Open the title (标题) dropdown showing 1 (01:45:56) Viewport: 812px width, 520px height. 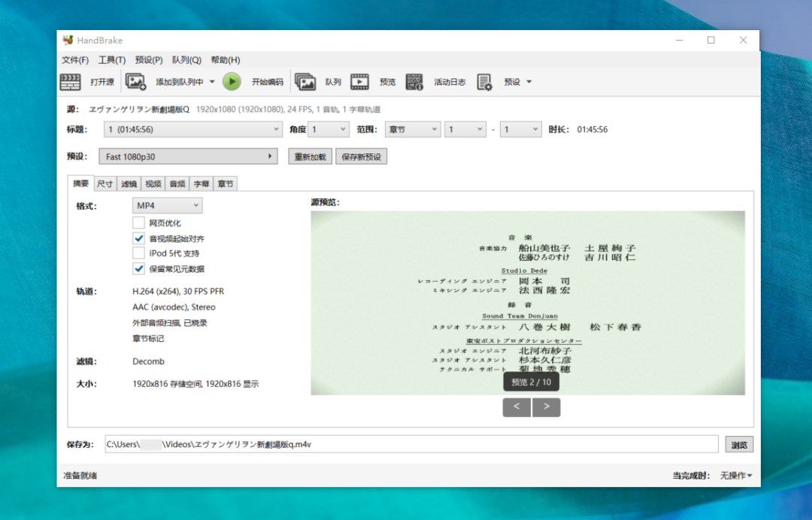pyautogui.click(x=192, y=129)
